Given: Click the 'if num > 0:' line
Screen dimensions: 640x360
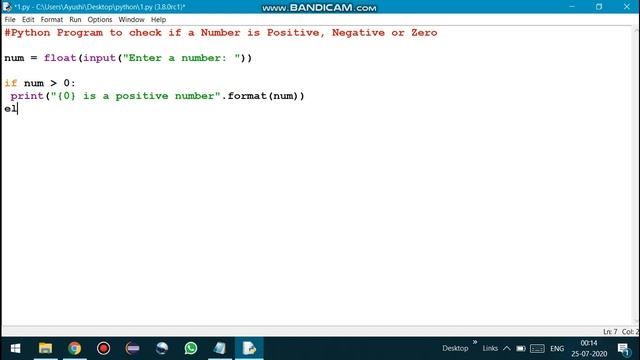Looking at the screenshot, I should tap(40, 83).
